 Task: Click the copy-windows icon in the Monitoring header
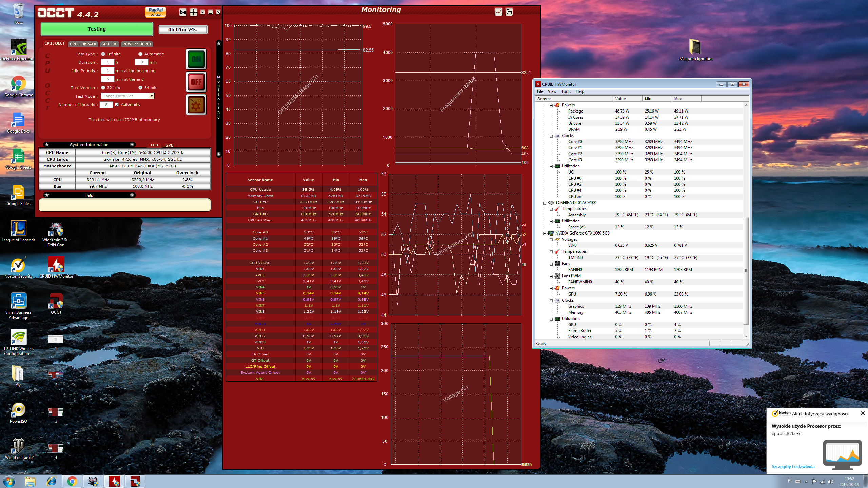tap(509, 12)
